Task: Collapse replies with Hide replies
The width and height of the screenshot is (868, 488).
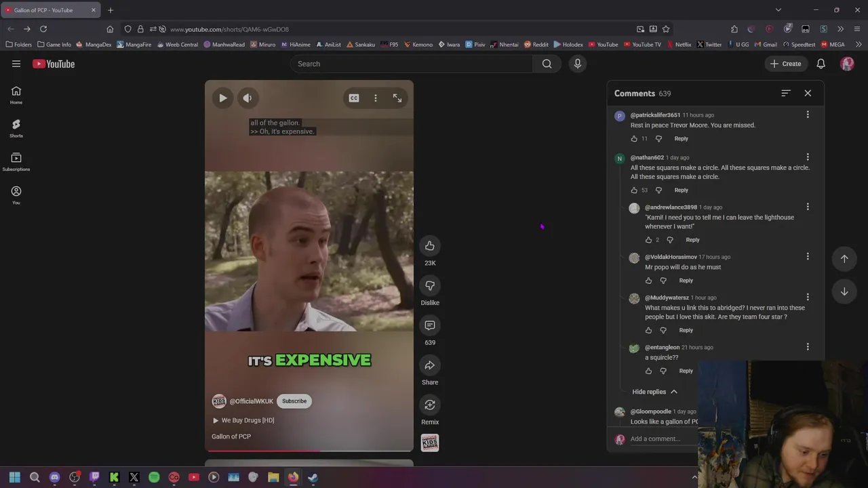Action: tap(654, 392)
